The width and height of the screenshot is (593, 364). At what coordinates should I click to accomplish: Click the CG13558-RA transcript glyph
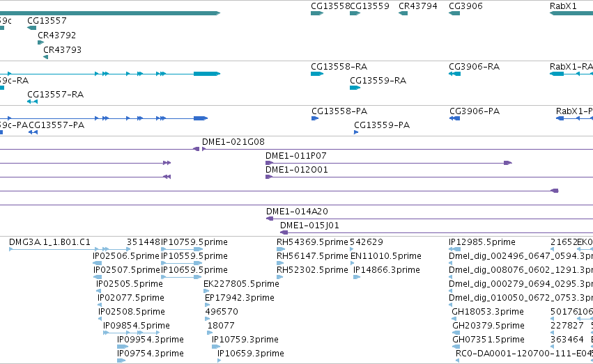[317, 74]
